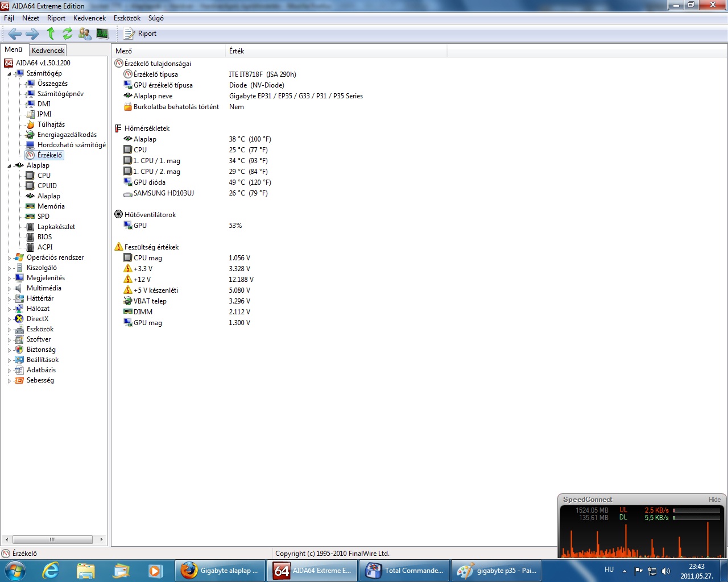
Task: Open the Súgó menu
Action: click(156, 18)
